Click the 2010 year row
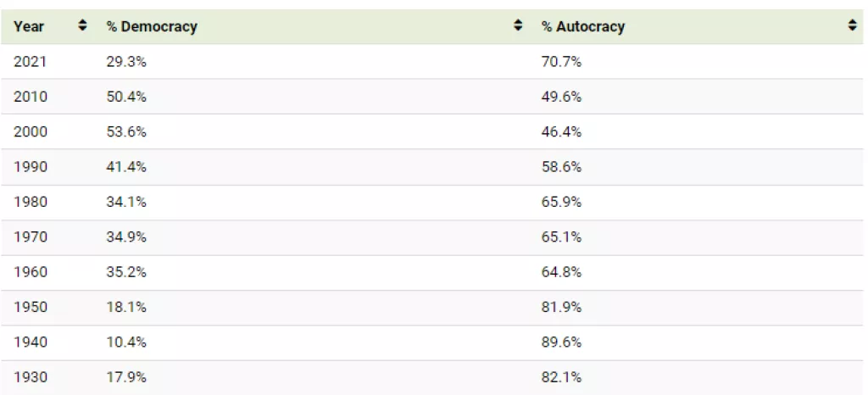This screenshot has height=395, width=868. (x=31, y=97)
